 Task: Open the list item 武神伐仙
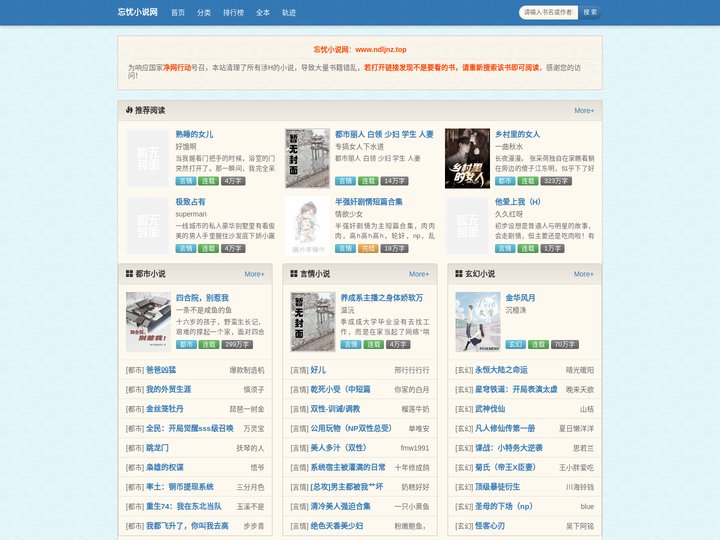click(490, 409)
